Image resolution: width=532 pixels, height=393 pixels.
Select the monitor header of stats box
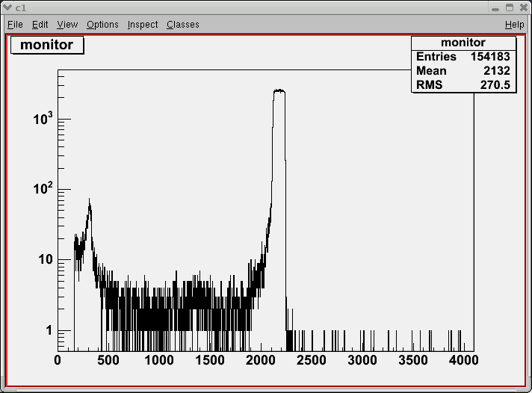click(463, 43)
